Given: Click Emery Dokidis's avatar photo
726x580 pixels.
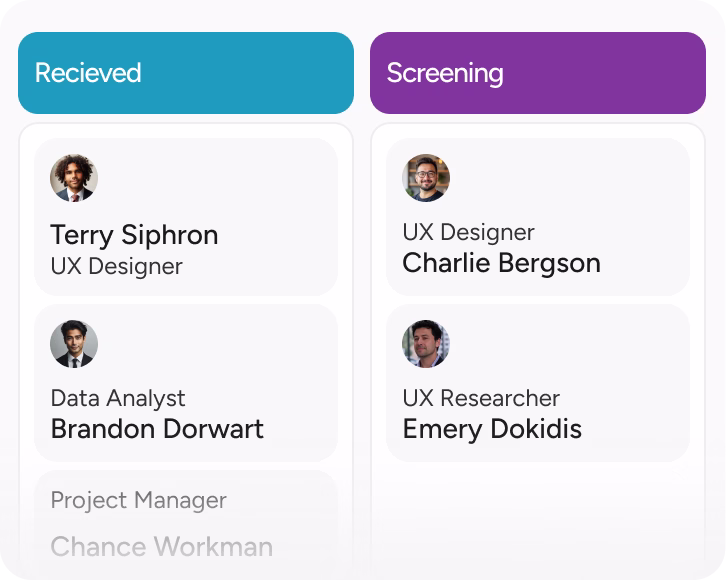Looking at the screenshot, I should (x=426, y=343).
